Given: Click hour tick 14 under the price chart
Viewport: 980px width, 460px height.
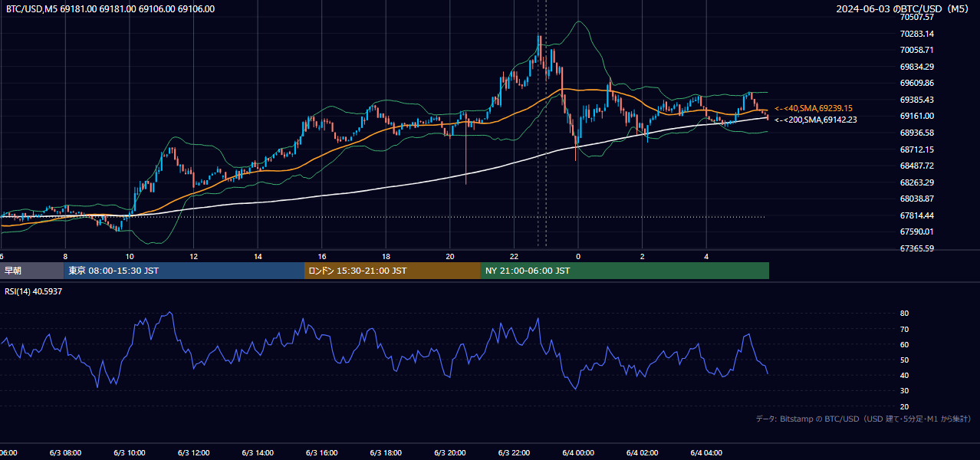Looking at the screenshot, I should tap(258, 257).
